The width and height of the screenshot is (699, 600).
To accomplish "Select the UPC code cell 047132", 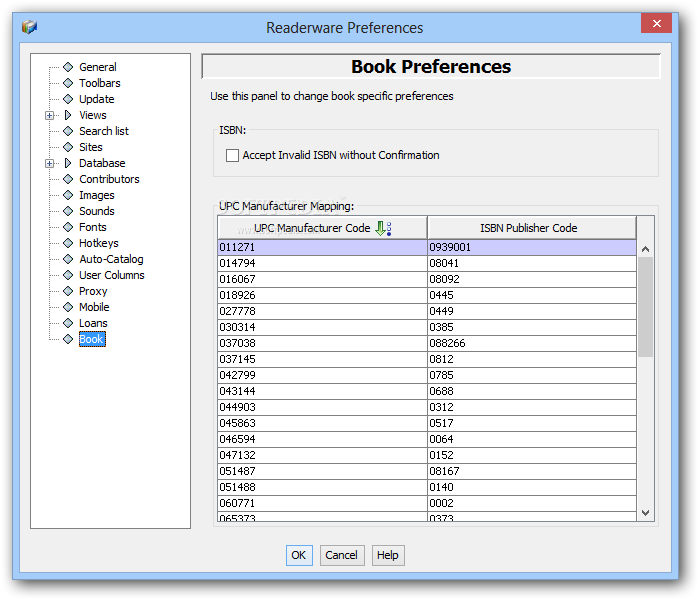I will click(322, 456).
